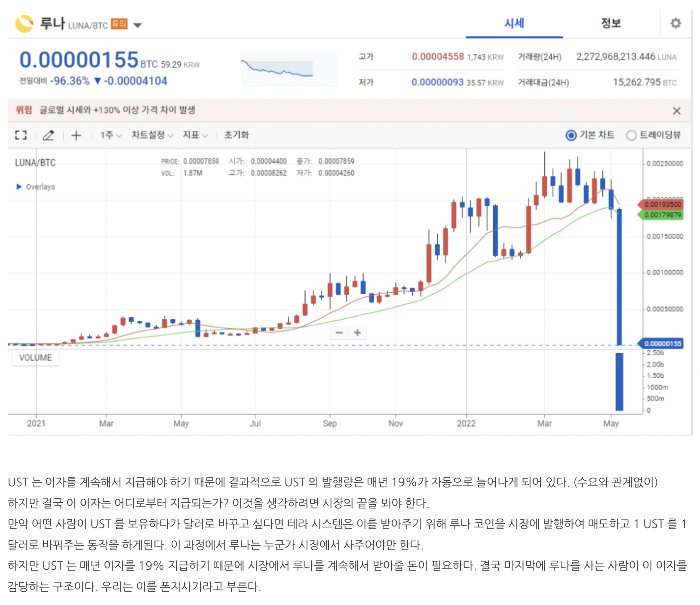Click the large May 2022 volume bar
This screenshot has height=605, width=700.
(x=619, y=382)
